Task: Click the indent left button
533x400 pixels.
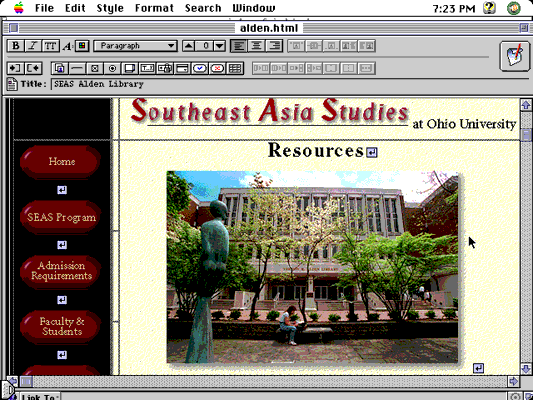Action: (15, 68)
